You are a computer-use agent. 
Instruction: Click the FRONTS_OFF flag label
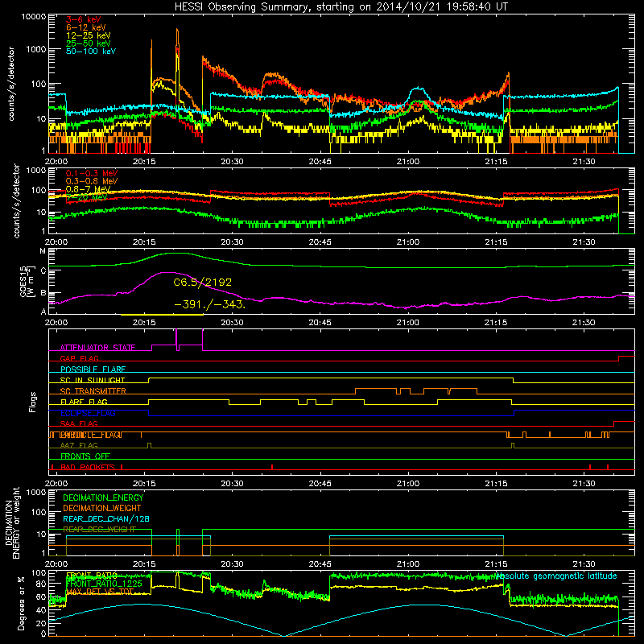tap(85, 456)
